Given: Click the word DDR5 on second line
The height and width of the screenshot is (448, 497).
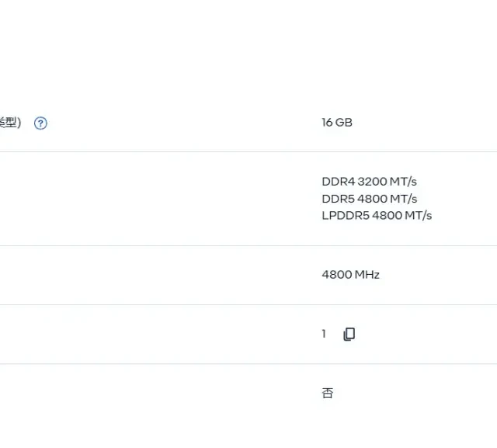Looking at the screenshot, I should (x=339, y=199).
